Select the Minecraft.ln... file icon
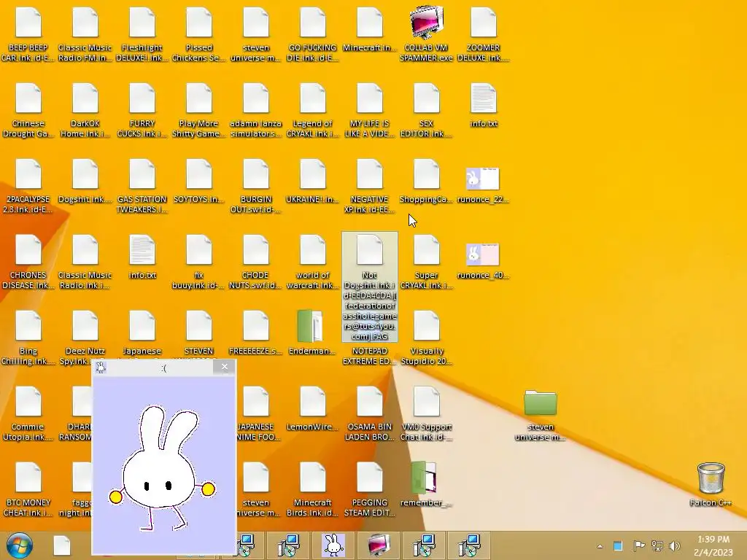The width and height of the screenshot is (747, 560). [x=370, y=29]
